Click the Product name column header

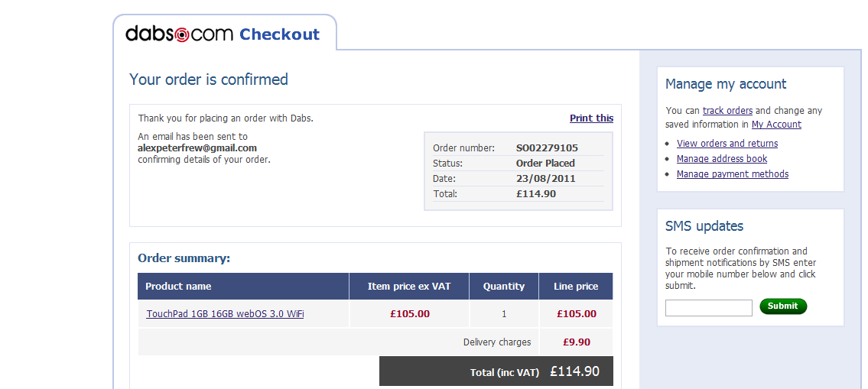coord(178,287)
